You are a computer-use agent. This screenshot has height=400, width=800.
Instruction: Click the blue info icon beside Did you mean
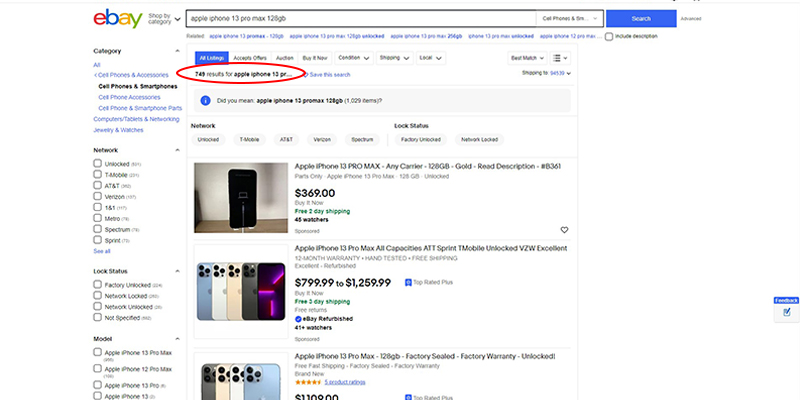[x=206, y=101]
